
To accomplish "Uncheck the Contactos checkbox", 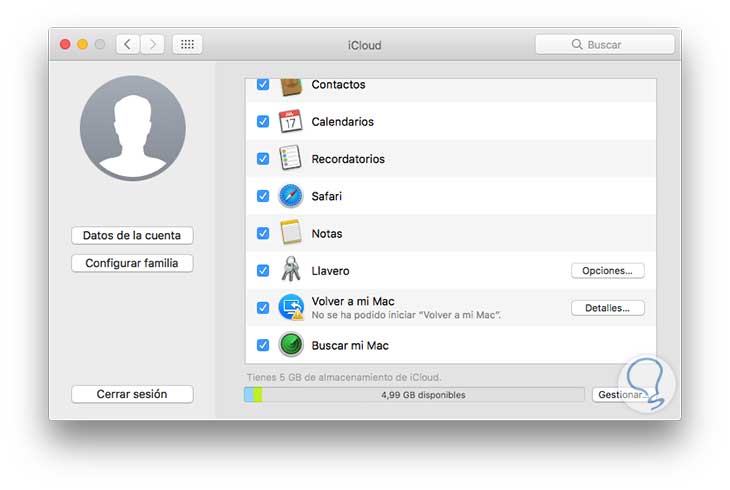I will tap(263, 84).
